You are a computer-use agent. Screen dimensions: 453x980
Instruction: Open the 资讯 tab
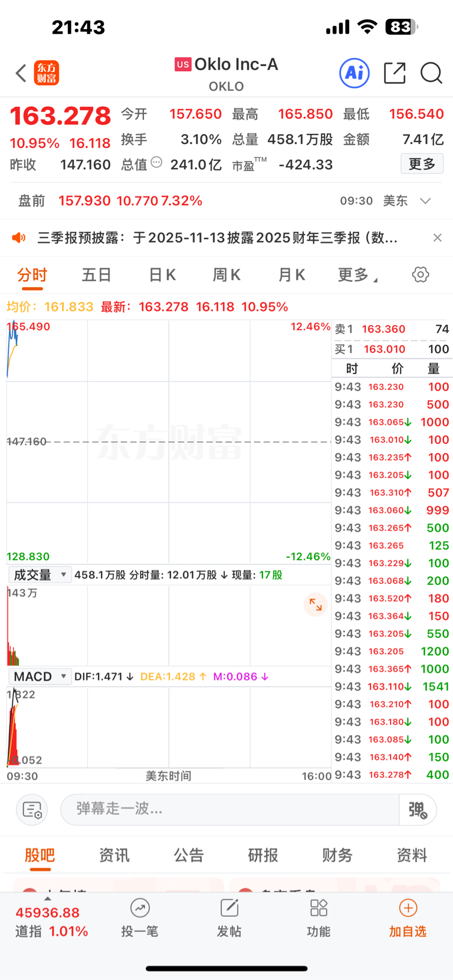tap(114, 856)
